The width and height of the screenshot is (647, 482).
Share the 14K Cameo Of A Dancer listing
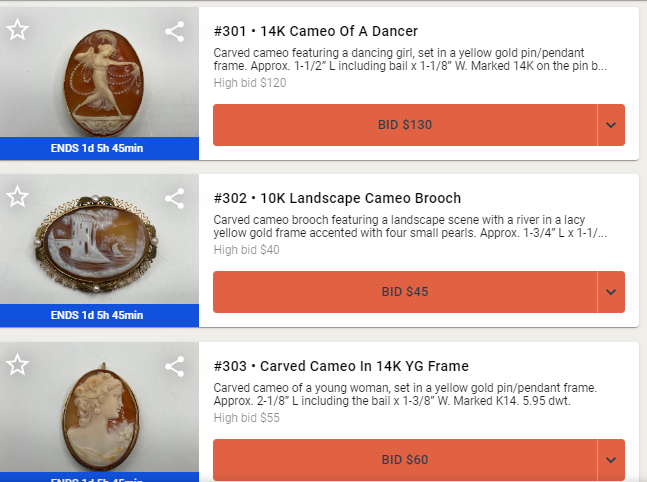pos(175,31)
